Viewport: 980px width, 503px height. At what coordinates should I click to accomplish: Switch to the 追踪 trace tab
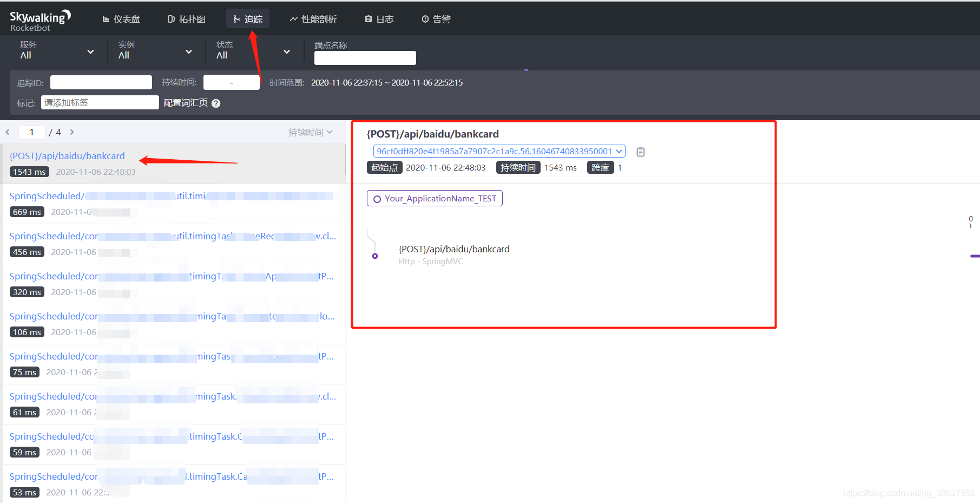248,19
